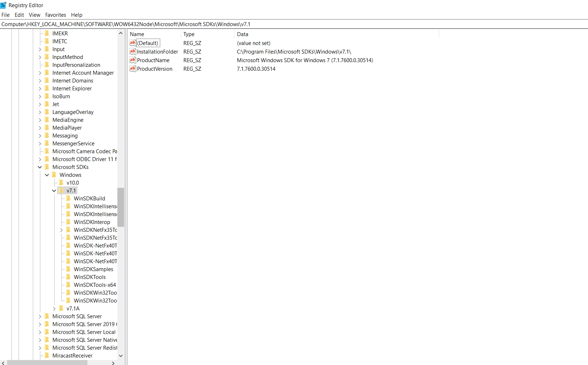Expand the InputMethod key

[40, 57]
